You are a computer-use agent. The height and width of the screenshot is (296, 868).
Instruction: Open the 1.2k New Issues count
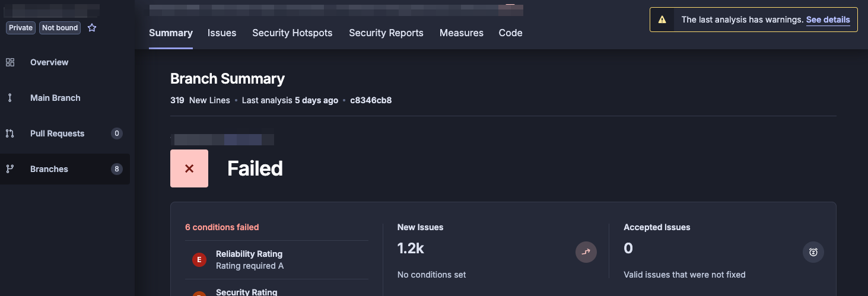411,249
